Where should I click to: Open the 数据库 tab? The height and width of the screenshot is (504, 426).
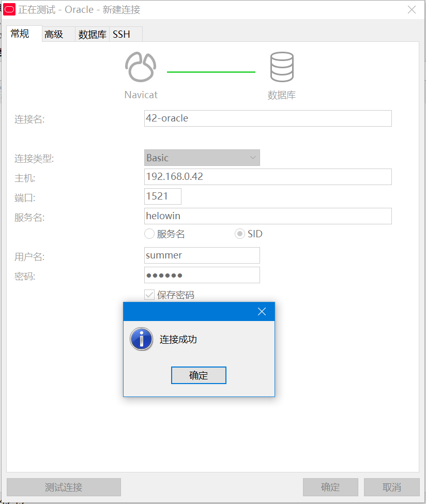pyautogui.click(x=92, y=34)
